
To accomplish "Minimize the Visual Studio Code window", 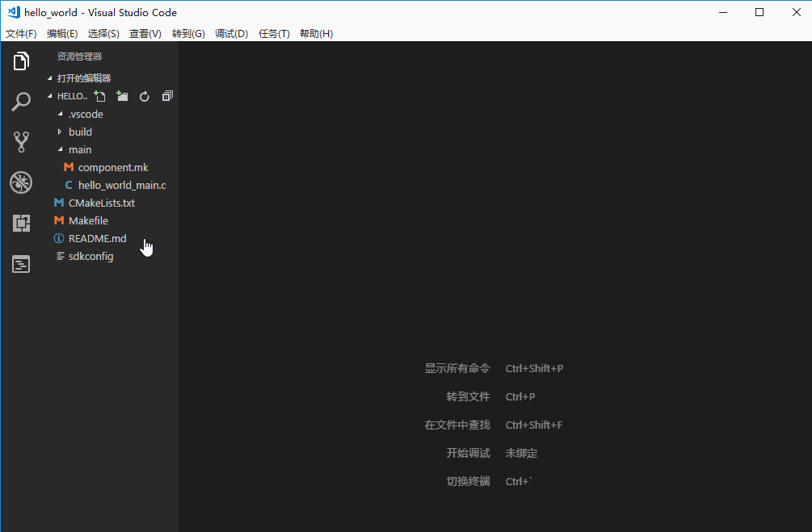I will coord(723,12).
